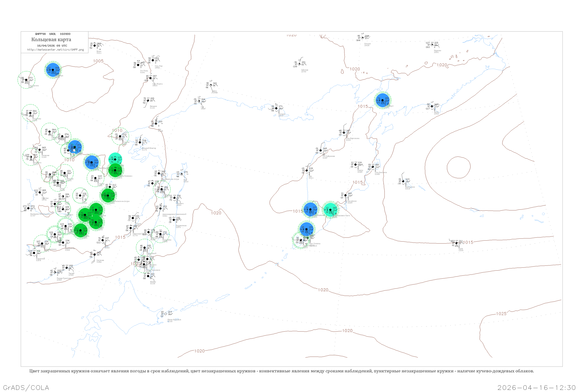Click the Магадан station marker
The height and width of the screenshot is (392, 588).
[276, 108]
